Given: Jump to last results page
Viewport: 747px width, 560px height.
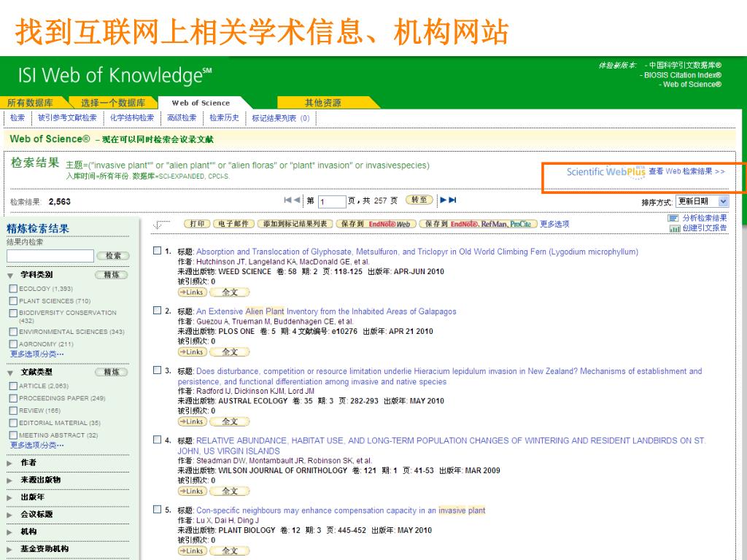Looking at the screenshot, I should point(452,200).
